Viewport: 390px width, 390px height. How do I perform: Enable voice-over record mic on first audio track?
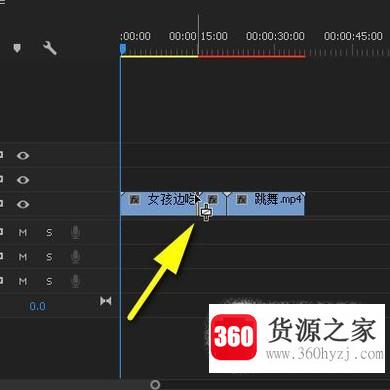coord(76,232)
